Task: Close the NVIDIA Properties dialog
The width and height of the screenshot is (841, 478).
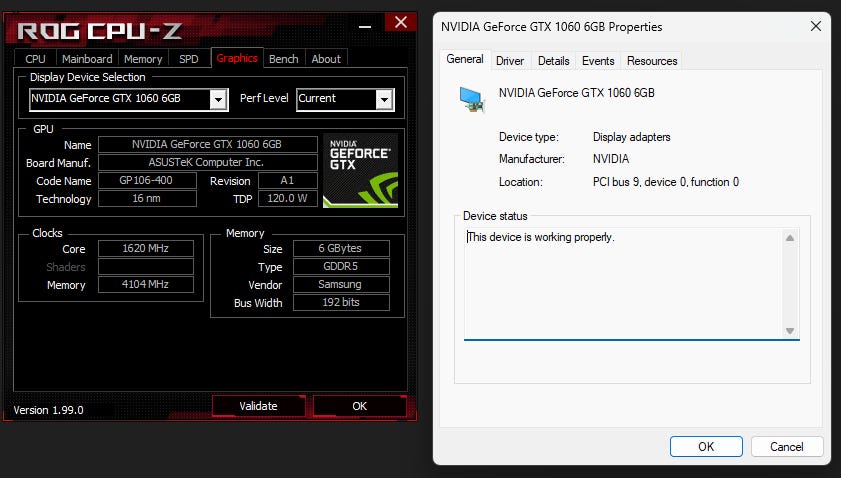Action: [x=816, y=26]
